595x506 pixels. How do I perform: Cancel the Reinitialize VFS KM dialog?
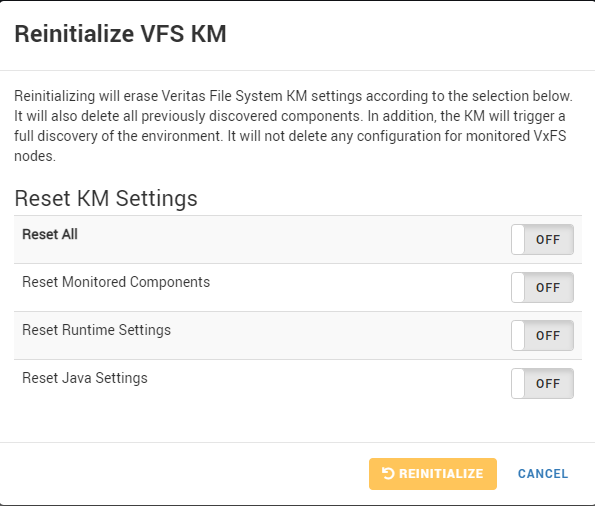(543, 474)
